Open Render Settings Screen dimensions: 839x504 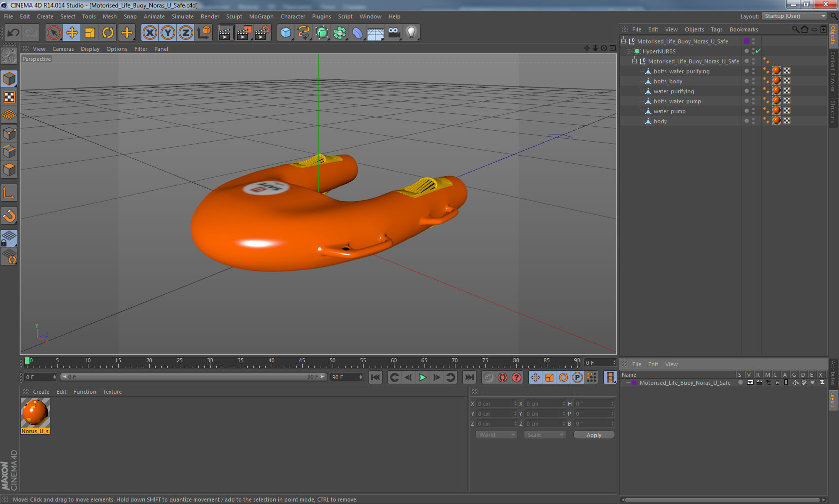pos(262,33)
